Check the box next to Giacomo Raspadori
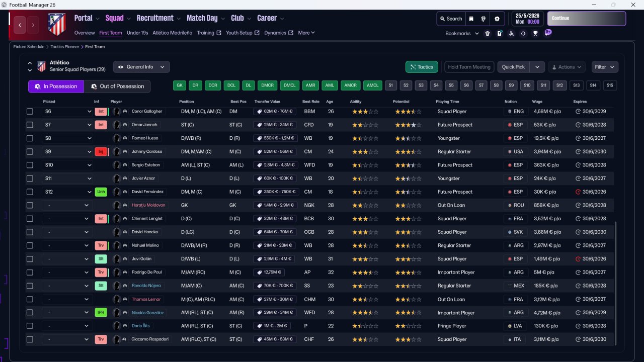 (30, 339)
